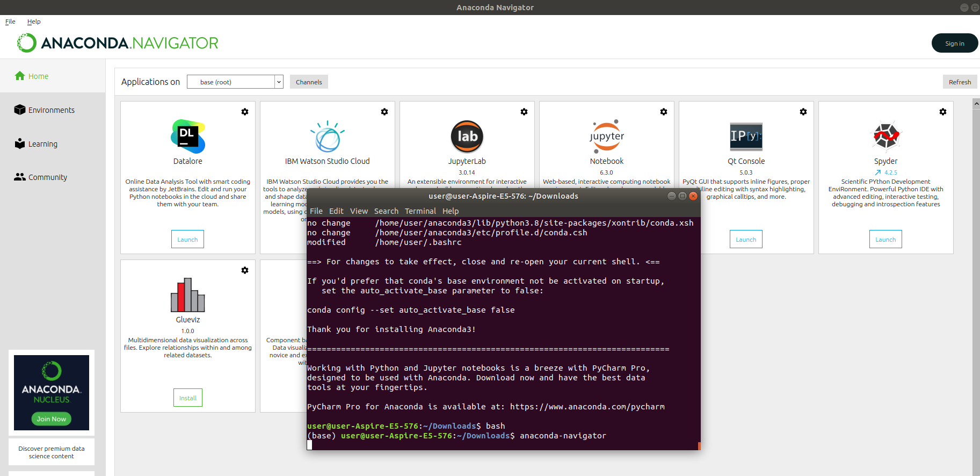Open the File menu in Anaconda Navigator
Viewport: 980px width, 476px height.
10,21
